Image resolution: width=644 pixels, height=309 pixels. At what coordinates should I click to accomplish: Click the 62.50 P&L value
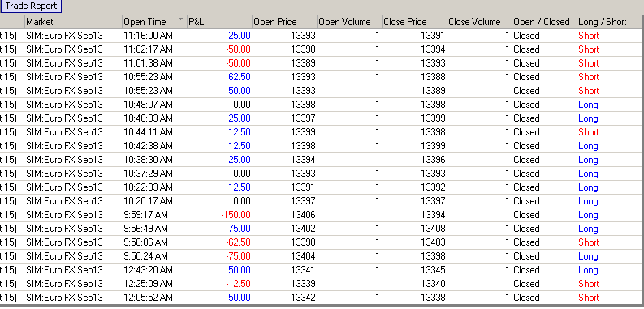coord(240,77)
